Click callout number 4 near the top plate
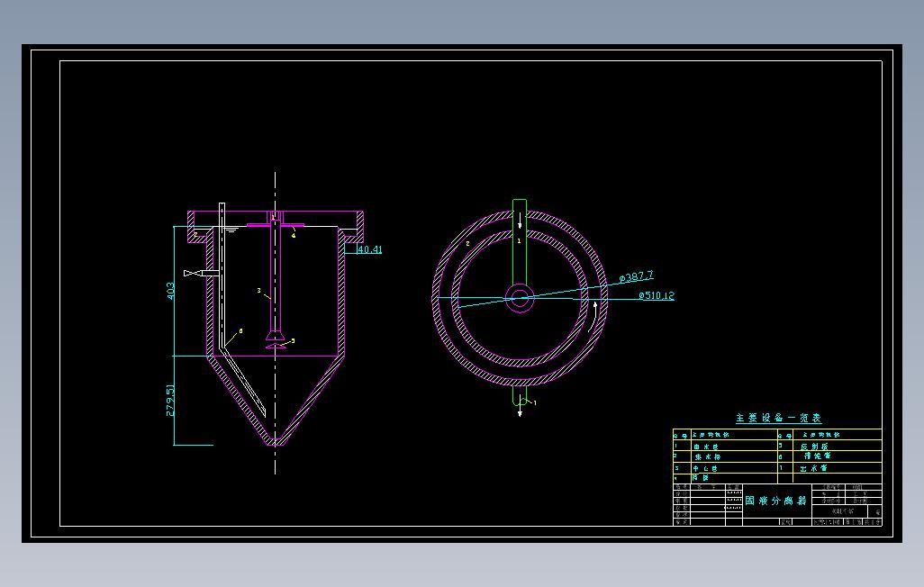924x587 pixels. point(294,236)
